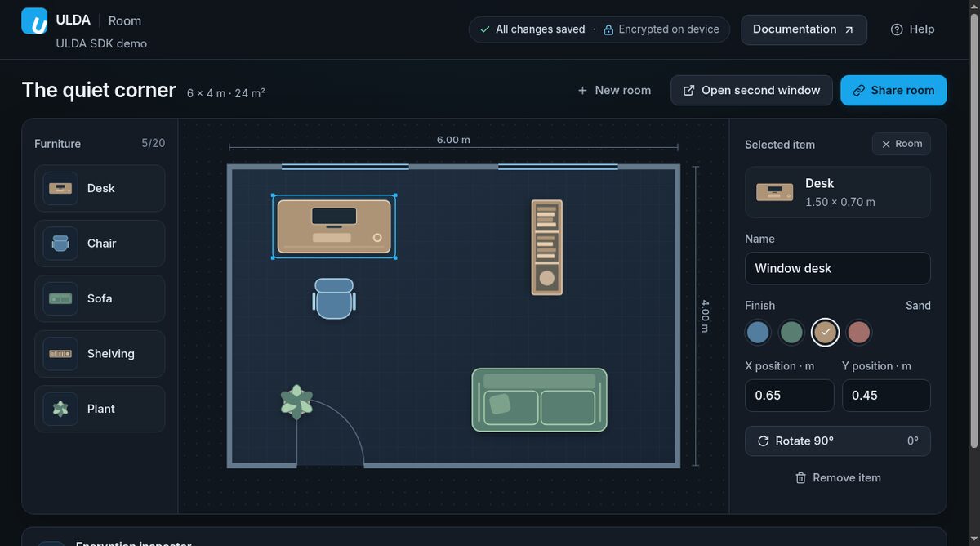The width and height of the screenshot is (980, 546).
Task: Click the external window icon on Open second window
Action: point(689,91)
